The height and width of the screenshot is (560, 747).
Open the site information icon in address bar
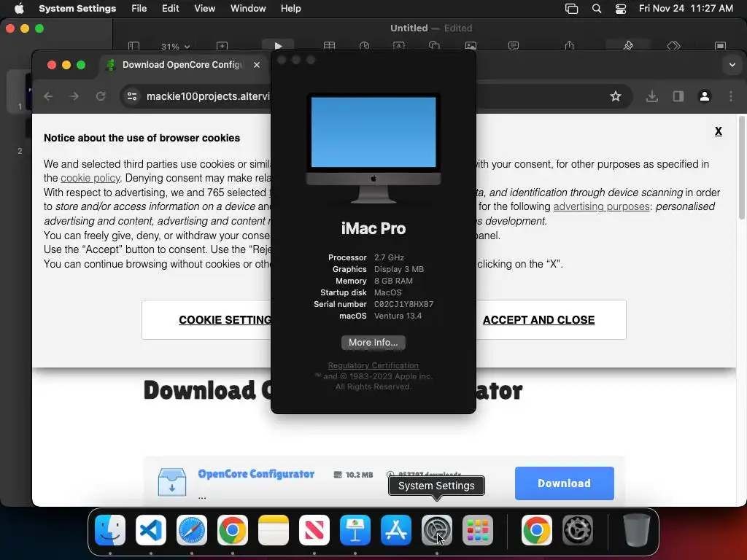click(132, 96)
